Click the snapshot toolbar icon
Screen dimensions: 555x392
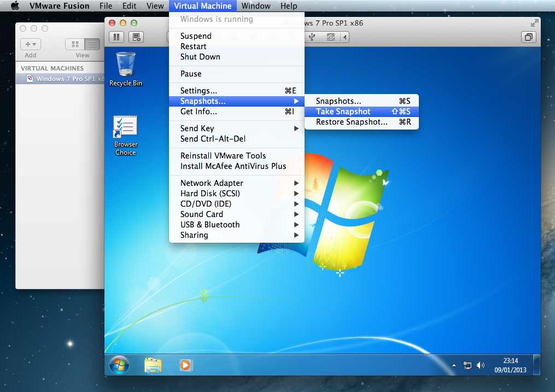(136, 37)
